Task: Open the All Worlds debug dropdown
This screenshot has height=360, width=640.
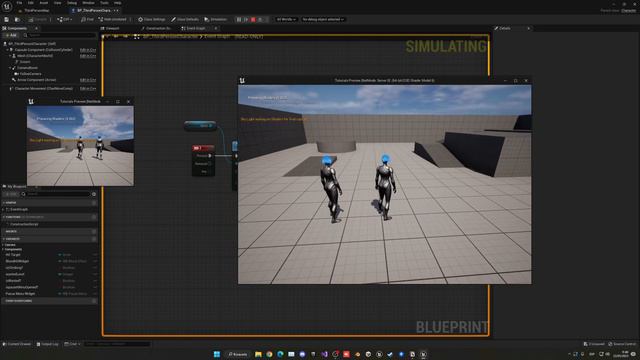Action: [x=286, y=19]
